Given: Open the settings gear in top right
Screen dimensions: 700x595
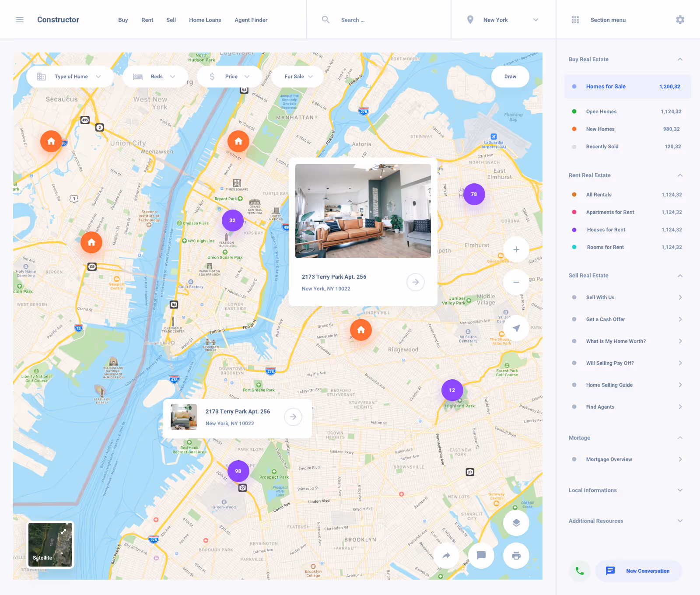Looking at the screenshot, I should pos(680,20).
